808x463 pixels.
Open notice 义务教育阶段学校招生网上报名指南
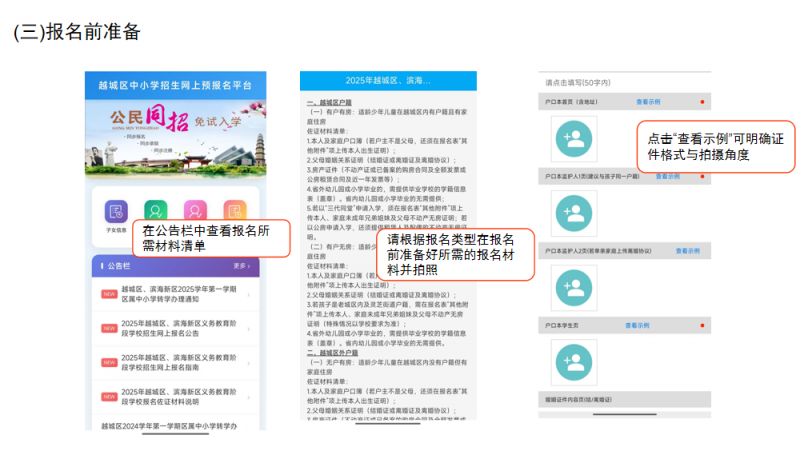[178, 362]
